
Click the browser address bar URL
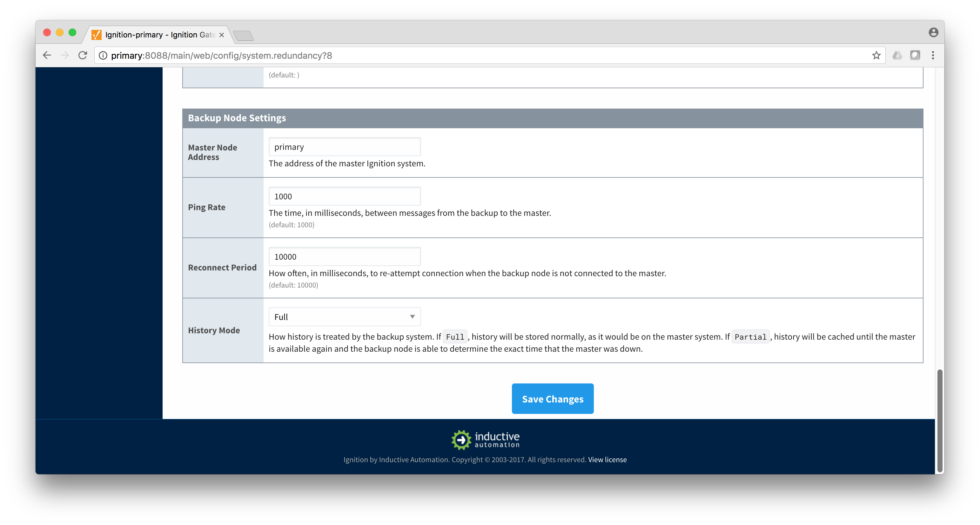pyautogui.click(x=221, y=56)
